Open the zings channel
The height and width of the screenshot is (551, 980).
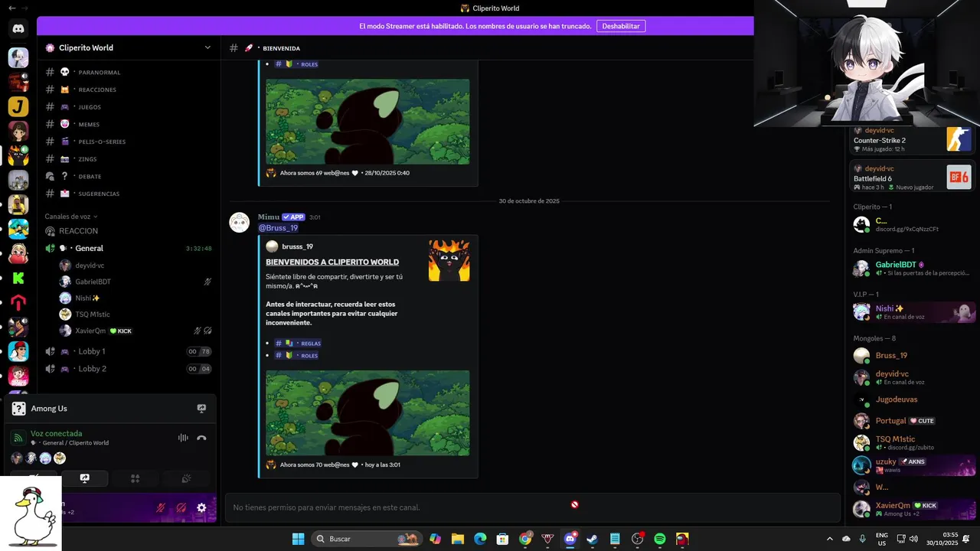pyautogui.click(x=127, y=159)
